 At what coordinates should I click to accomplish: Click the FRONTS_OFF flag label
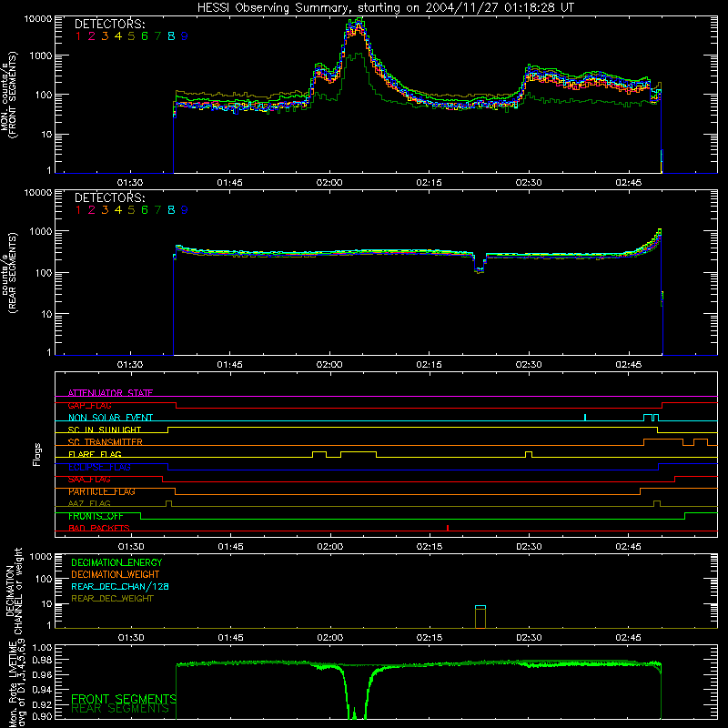click(x=96, y=516)
